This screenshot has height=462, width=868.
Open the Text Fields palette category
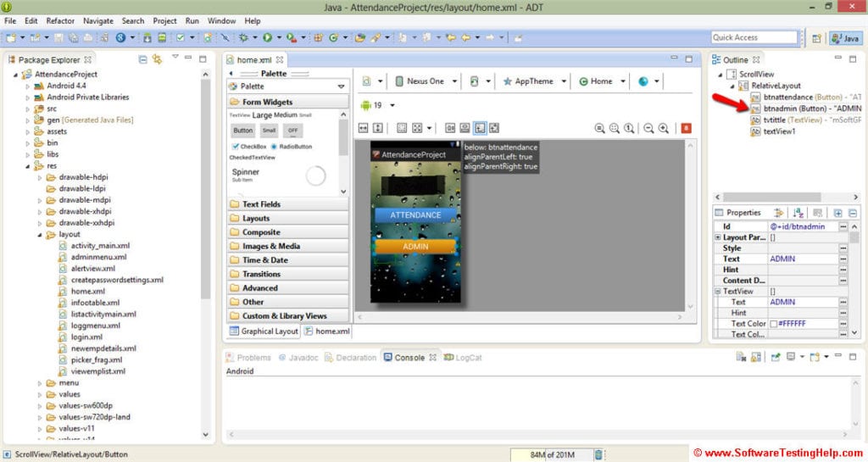[288, 204]
